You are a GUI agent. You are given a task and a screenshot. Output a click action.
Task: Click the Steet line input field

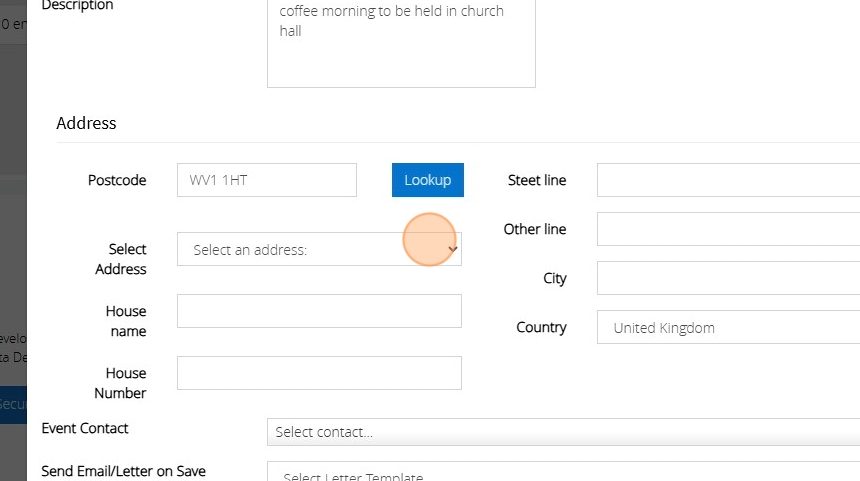[728, 180]
